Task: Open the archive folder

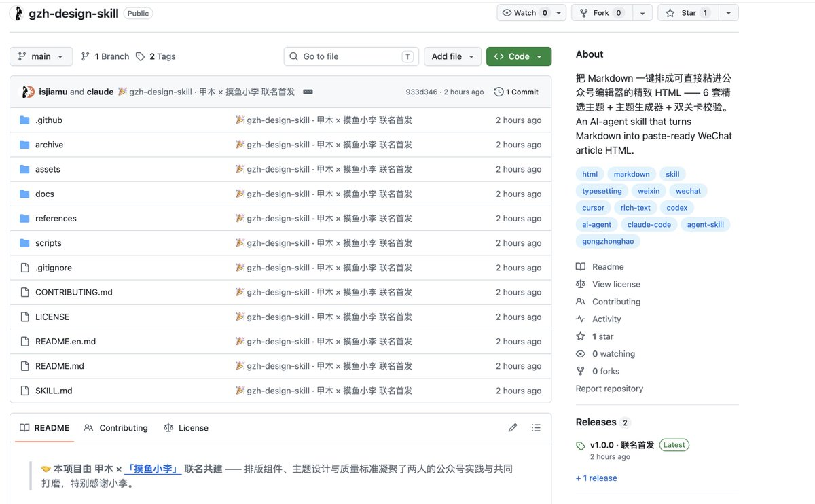Action: pos(49,145)
